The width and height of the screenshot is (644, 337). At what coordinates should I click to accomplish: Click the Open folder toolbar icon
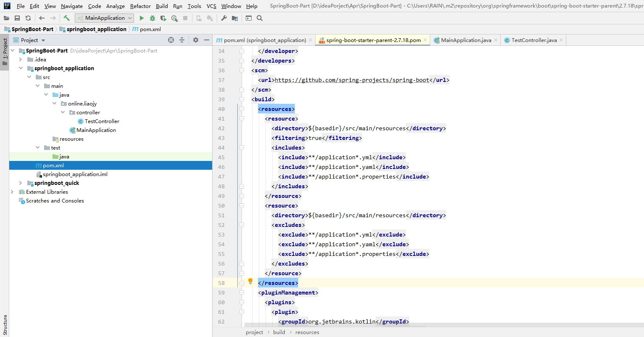[6, 18]
